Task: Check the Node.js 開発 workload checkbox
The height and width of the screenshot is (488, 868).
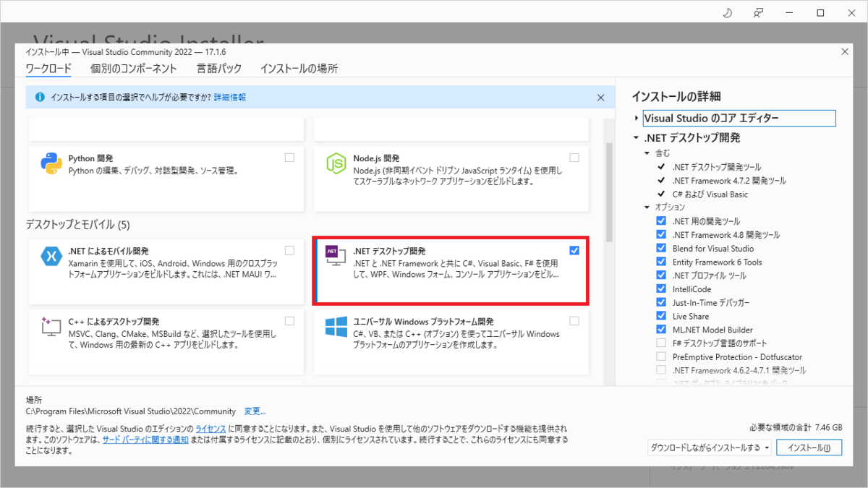Action: (x=574, y=158)
